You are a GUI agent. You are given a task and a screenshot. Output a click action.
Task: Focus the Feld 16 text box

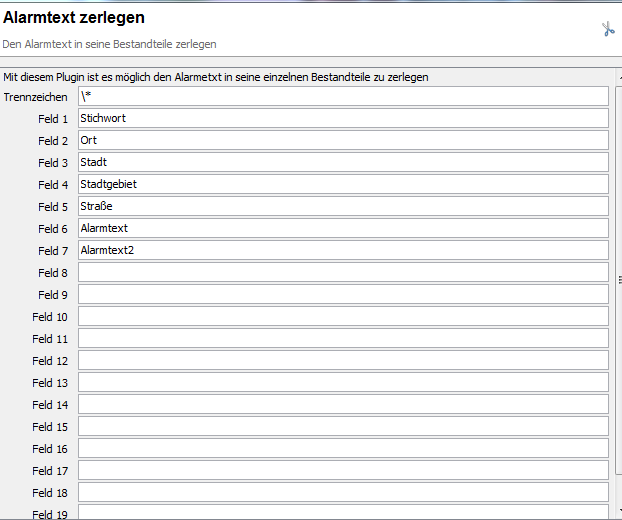point(342,449)
